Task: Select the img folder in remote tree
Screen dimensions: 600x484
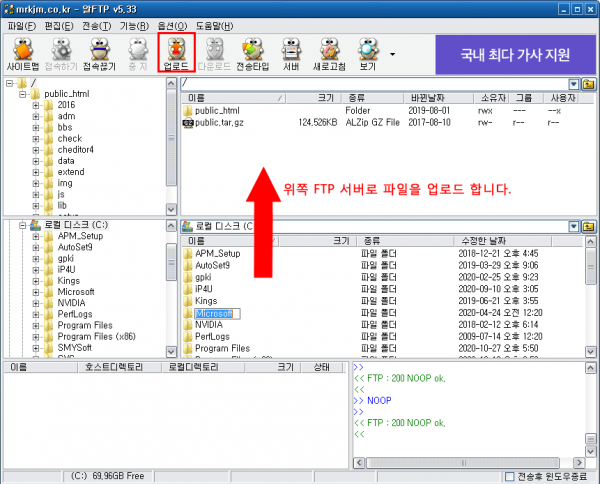Action: click(x=65, y=183)
